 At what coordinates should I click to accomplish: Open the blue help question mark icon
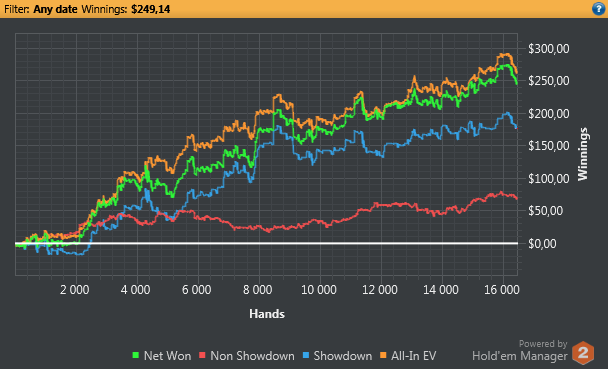coord(599,9)
